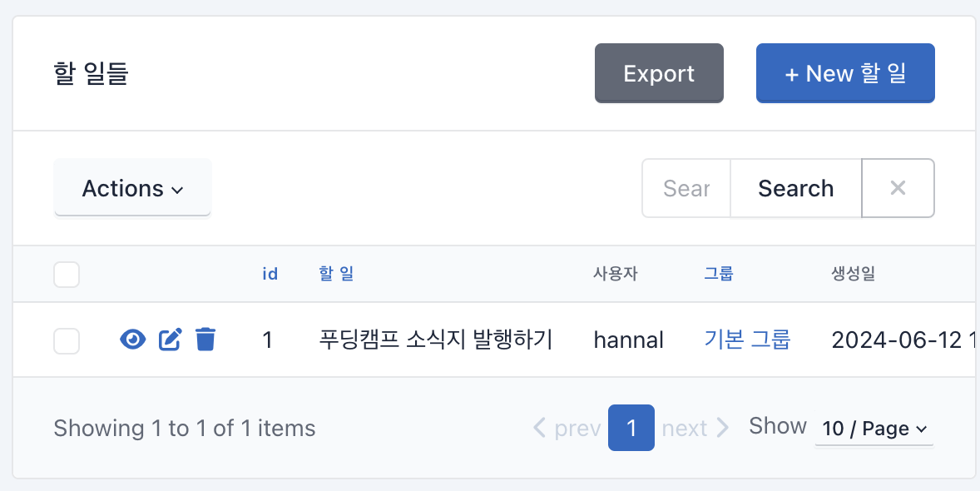Image resolution: width=980 pixels, height=491 pixels.
Task: Select page 1 in pagination
Action: [631, 428]
